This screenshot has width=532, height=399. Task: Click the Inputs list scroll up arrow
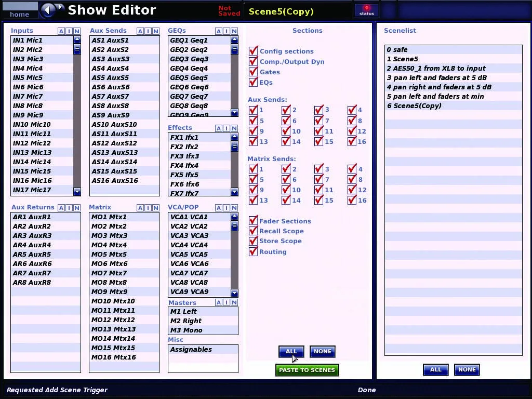(x=77, y=39)
